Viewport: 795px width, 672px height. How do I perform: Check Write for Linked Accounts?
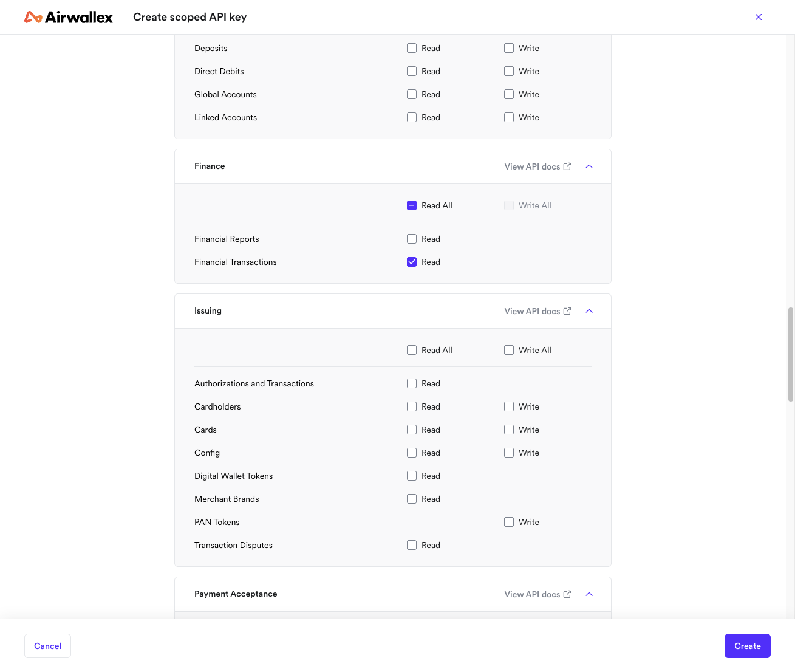(x=509, y=117)
